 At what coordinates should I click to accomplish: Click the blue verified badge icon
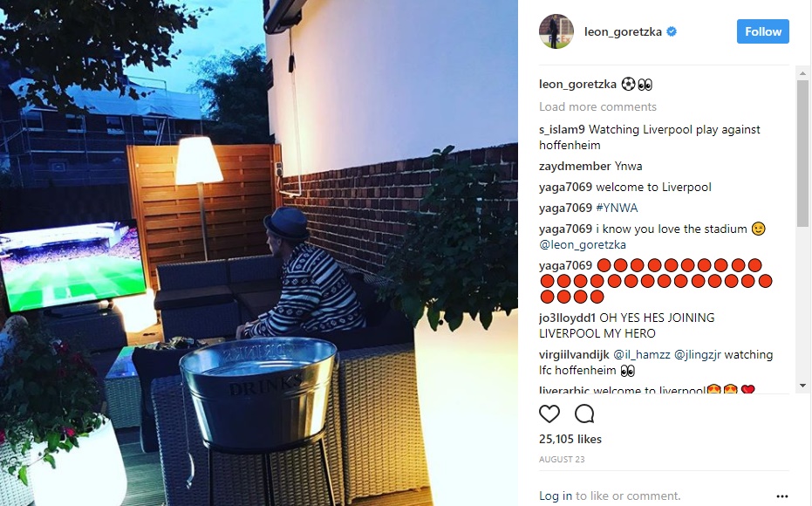(672, 31)
